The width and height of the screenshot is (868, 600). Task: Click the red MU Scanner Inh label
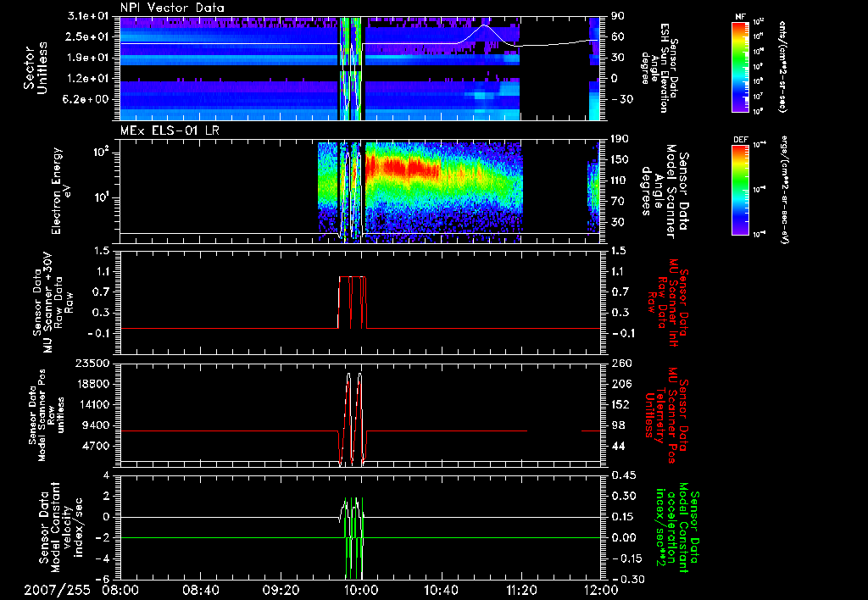tap(667, 303)
